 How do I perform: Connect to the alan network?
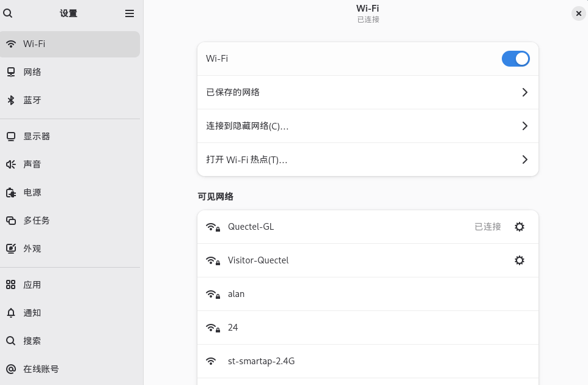tap(236, 294)
